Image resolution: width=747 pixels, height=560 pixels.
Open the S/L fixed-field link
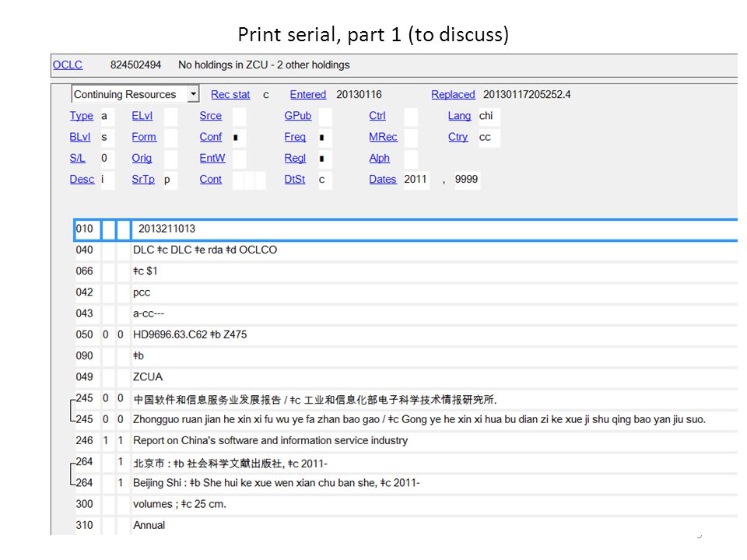[x=78, y=158]
